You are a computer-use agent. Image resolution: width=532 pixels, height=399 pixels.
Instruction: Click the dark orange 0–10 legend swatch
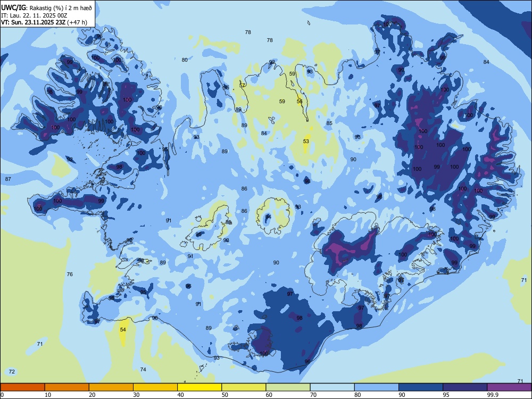tap(22, 387)
